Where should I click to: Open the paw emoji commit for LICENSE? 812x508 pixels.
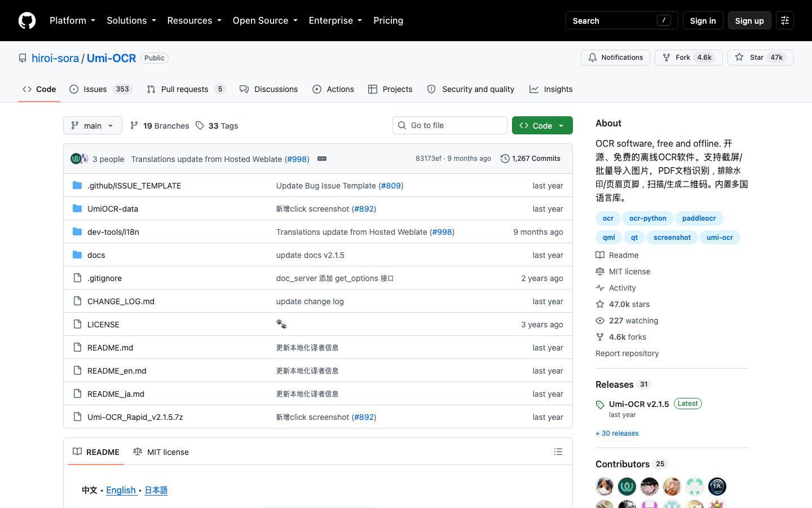281,325
